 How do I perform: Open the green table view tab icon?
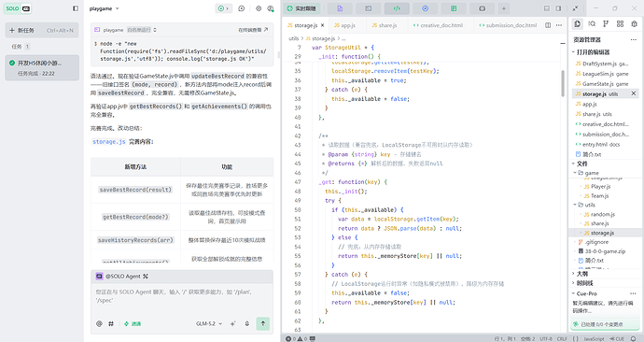454,8
